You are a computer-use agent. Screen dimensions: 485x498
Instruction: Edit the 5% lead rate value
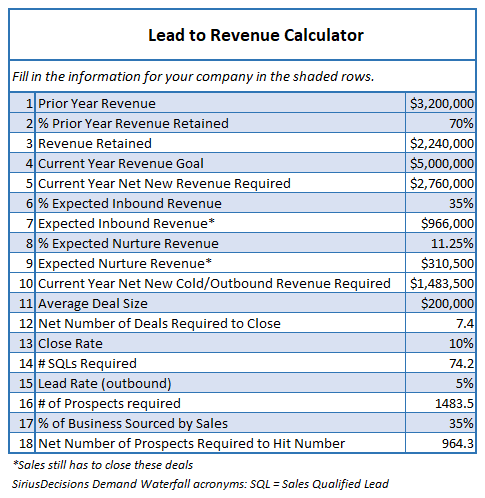(x=440, y=383)
